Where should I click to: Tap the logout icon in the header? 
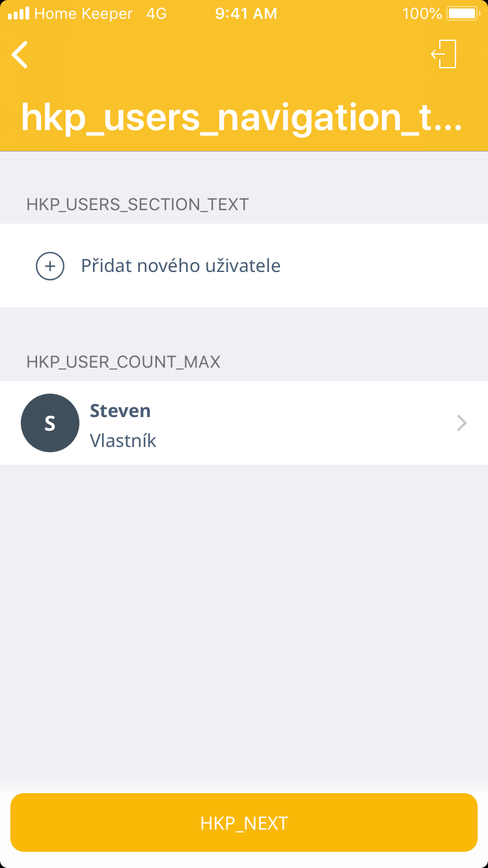(444, 54)
